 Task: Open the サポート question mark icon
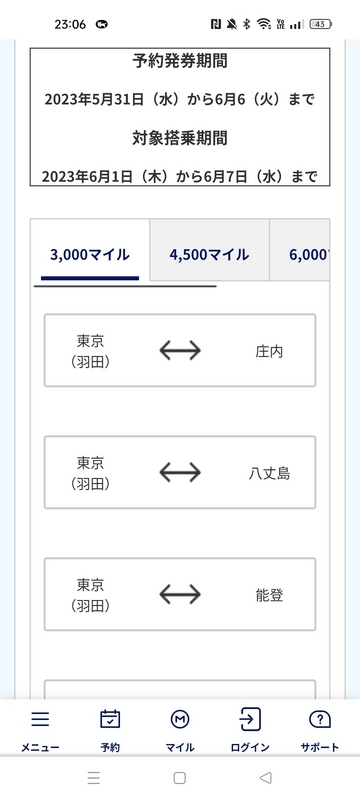(x=320, y=719)
